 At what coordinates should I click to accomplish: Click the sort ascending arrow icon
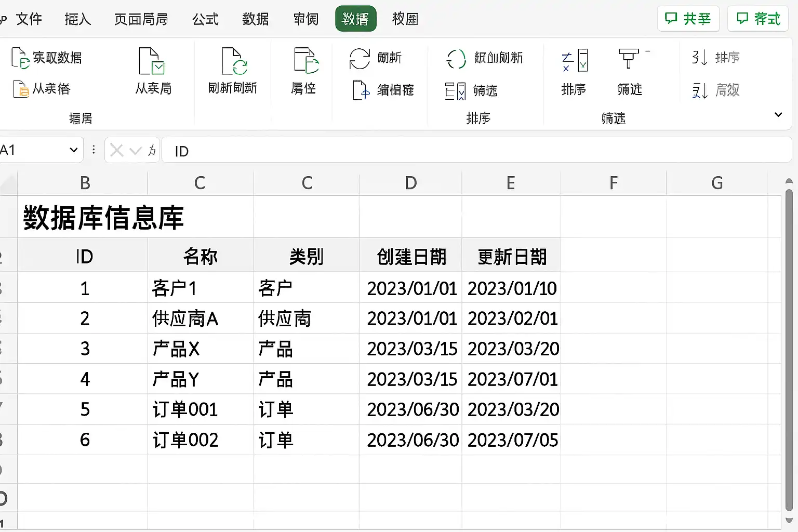700,57
